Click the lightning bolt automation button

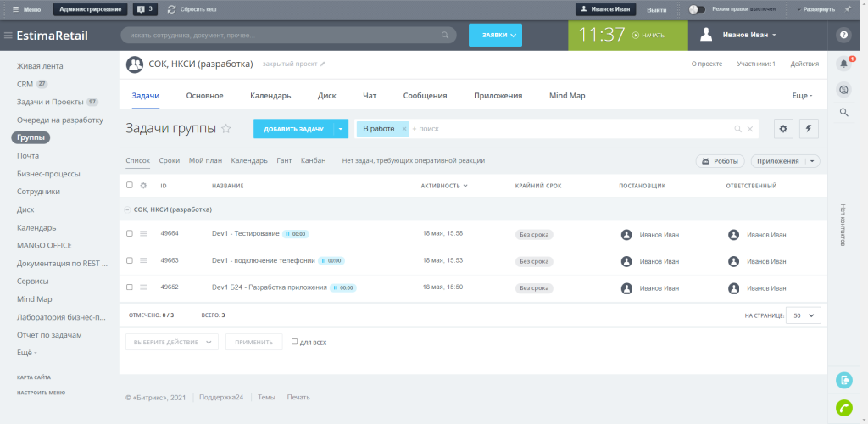pyautogui.click(x=809, y=128)
